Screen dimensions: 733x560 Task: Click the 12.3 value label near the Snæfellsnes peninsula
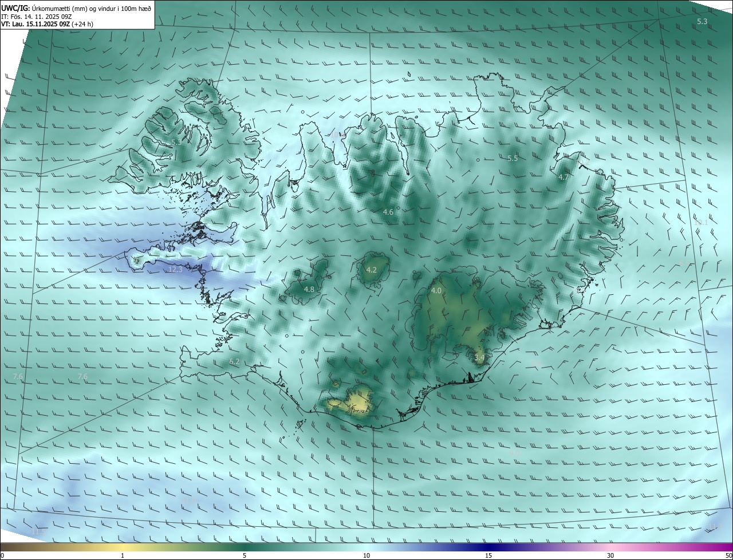(175, 269)
